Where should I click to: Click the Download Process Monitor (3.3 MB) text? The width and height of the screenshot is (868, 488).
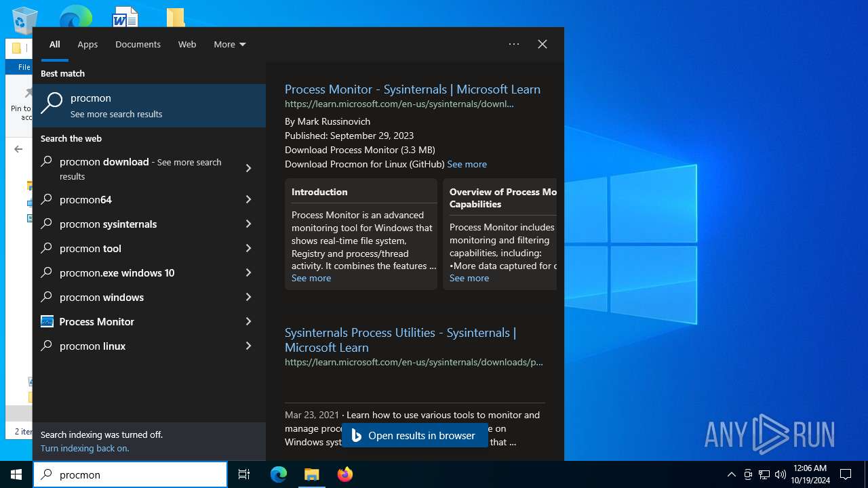point(360,150)
